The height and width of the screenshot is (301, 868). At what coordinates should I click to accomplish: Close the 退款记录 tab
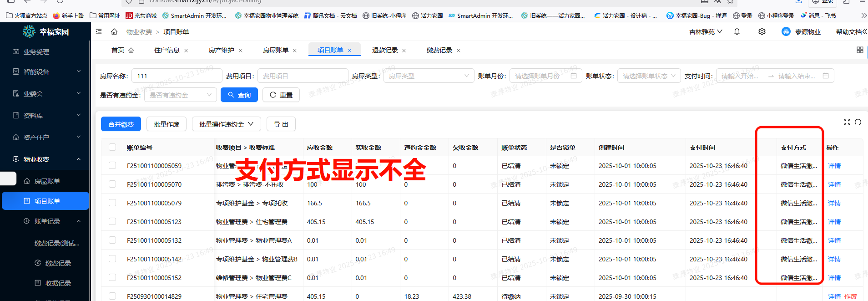404,51
